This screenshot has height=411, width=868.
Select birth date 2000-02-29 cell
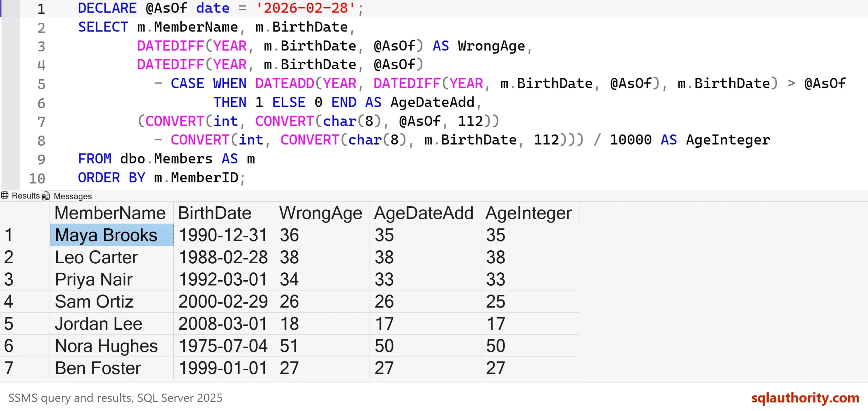224,302
